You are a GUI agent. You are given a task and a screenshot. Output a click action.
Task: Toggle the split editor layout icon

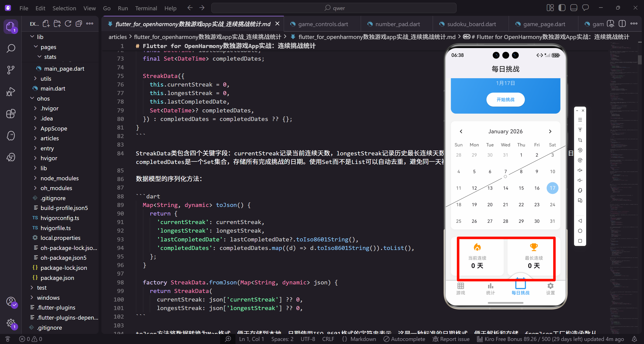click(622, 23)
